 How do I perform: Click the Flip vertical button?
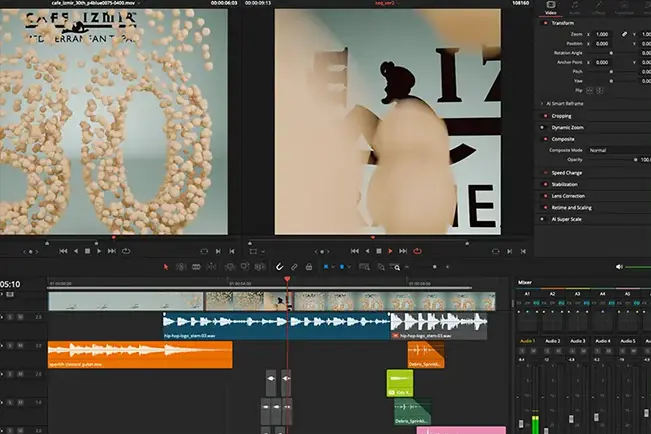tap(599, 91)
